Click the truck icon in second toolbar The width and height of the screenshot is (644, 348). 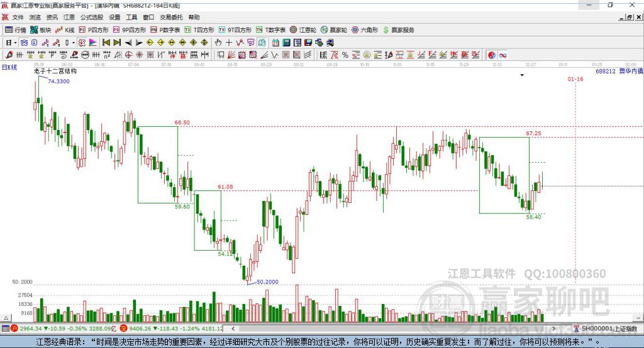(x=330, y=42)
